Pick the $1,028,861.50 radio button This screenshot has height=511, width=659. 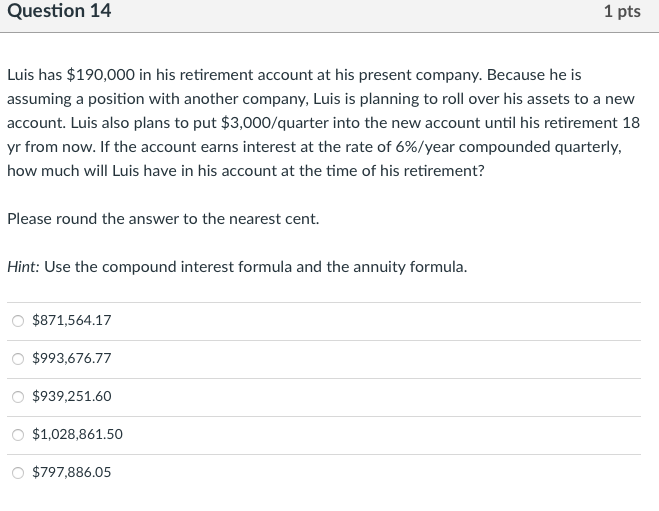(18, 435)
